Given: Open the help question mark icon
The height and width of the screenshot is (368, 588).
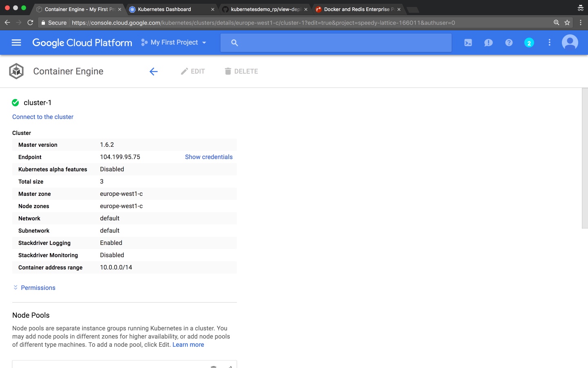Looking at the screenshot, I should point(509,43).
